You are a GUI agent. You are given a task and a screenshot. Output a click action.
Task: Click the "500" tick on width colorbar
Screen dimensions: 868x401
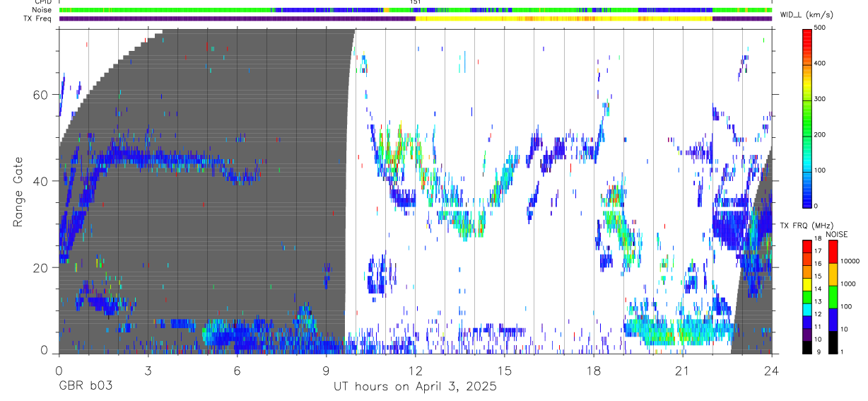click(x=820, y=28)
